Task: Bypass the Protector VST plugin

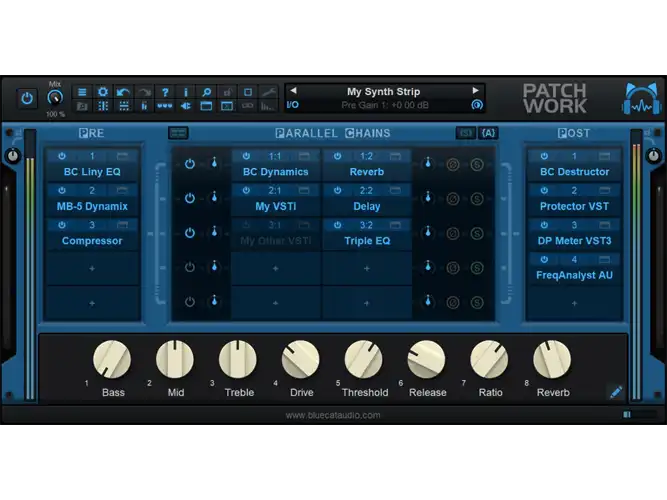Action: pyautogui.click(x=544, y=191)
